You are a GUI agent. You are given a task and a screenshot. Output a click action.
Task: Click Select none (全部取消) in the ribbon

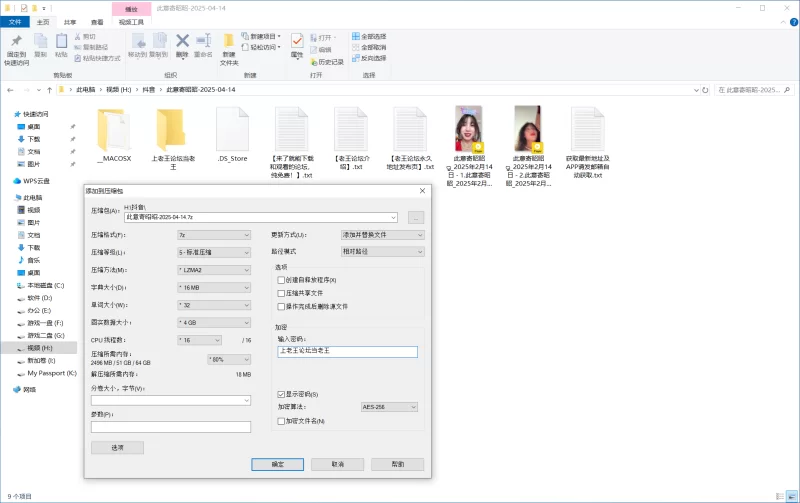[x=369, y=47]
